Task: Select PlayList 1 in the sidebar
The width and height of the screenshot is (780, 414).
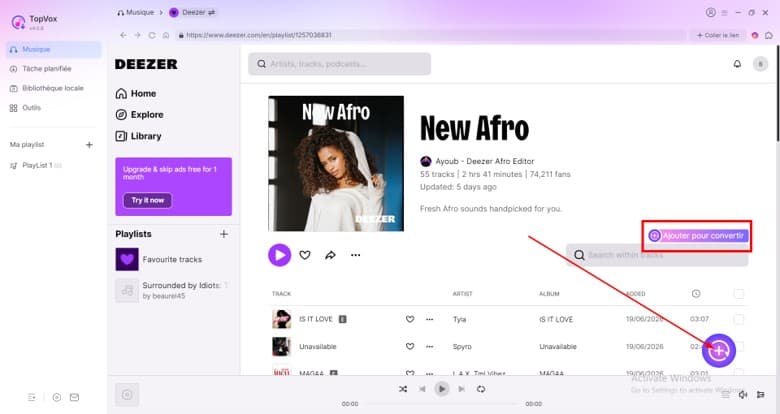Action: pyautogui.click(x=36, y=165)
